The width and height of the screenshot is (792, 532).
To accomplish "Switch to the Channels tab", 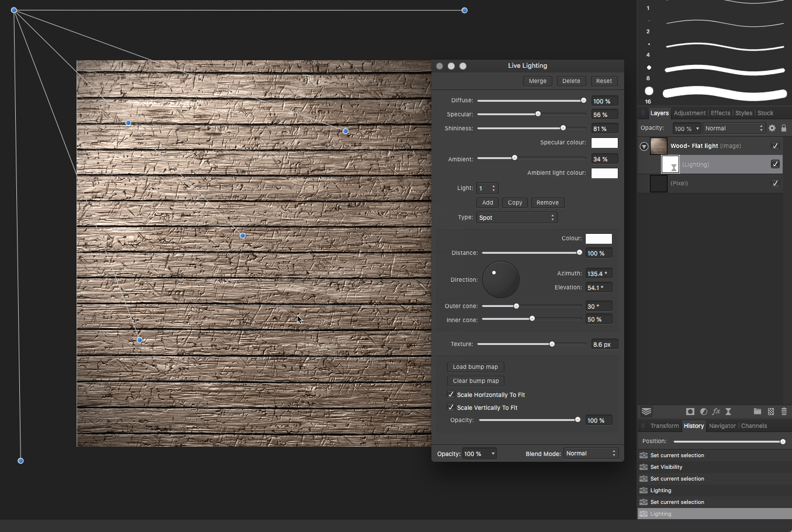I will (754, 426).
